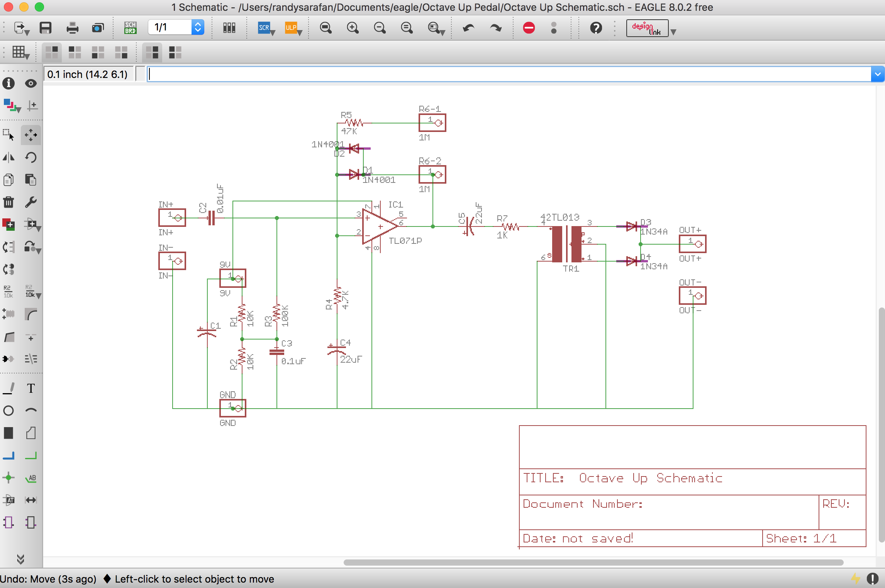Open the command line history dropdown
This screenshot has width=885, height=588.
click(877, 74)
